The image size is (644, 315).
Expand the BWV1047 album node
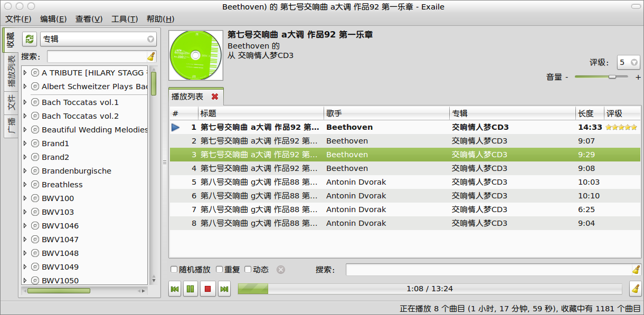coord(25,240)
